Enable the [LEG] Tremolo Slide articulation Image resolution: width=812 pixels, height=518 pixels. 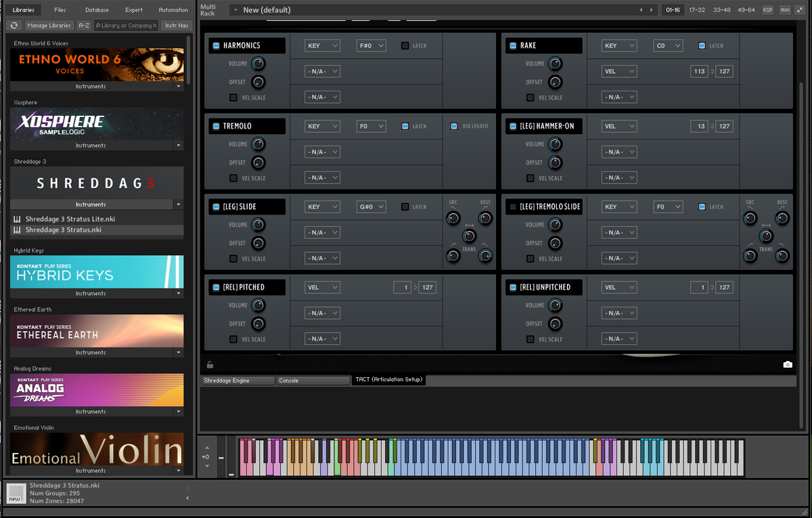tap(513, 207)
